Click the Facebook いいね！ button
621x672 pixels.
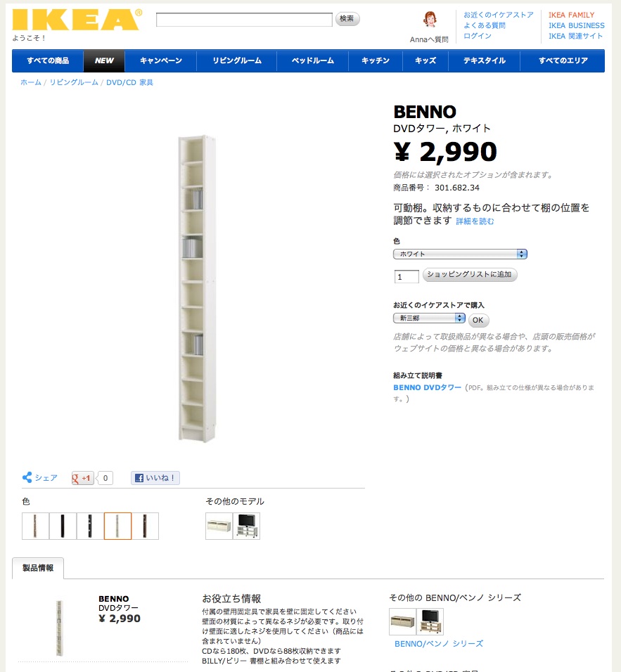(155, 478)
